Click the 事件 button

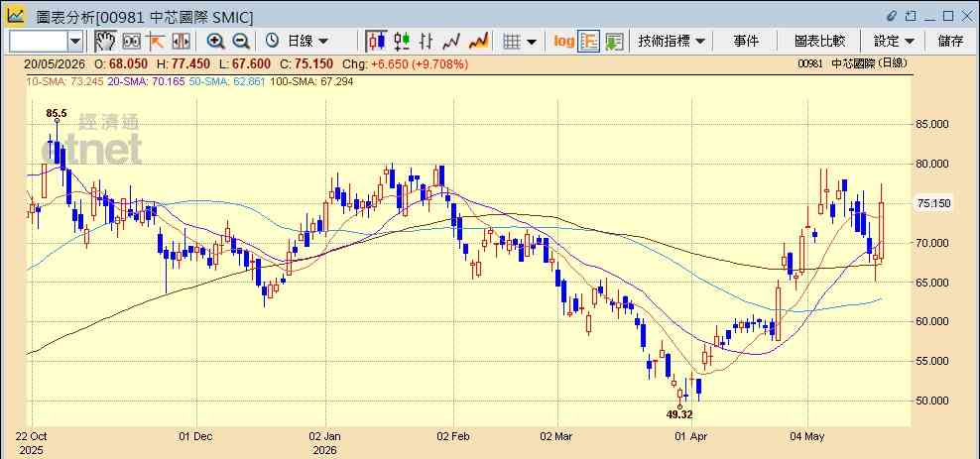tap(746, 42)
